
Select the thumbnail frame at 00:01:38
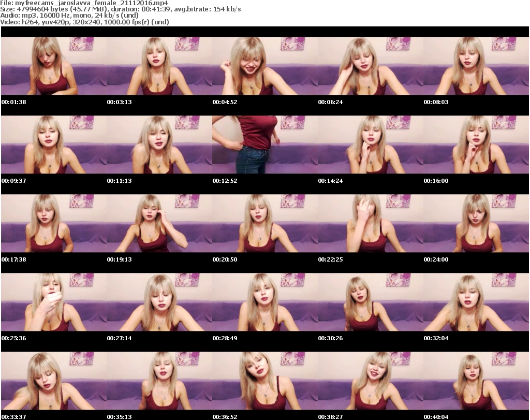54,66
